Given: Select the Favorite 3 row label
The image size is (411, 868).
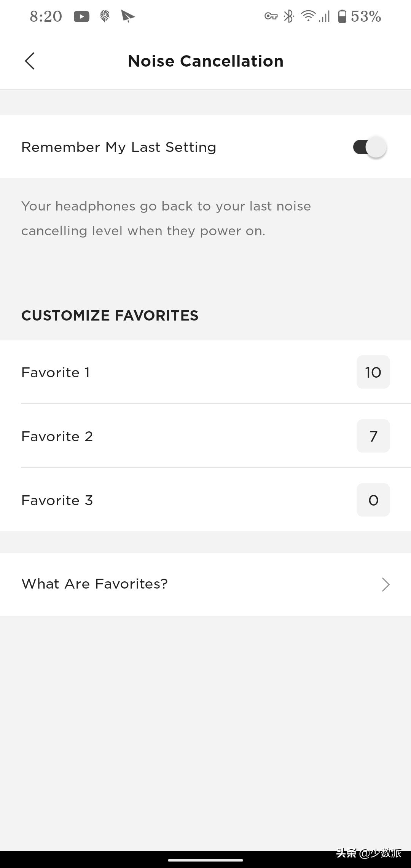Looking at the screenshot, I should [57, 500].
